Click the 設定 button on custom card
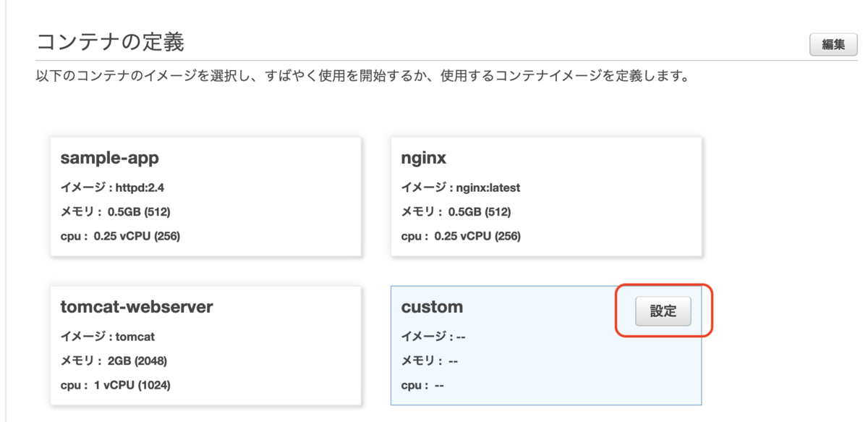The image size is (868, 422). click(663, 311)
